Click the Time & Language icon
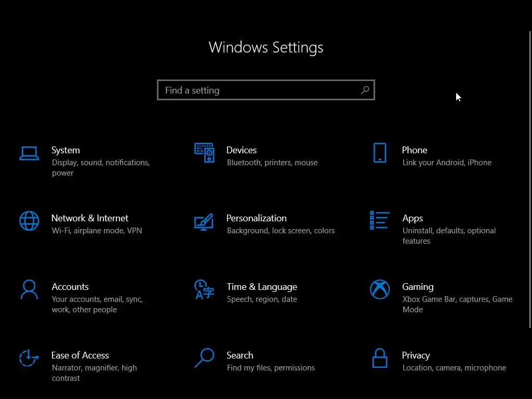 (x=204, y=289)
